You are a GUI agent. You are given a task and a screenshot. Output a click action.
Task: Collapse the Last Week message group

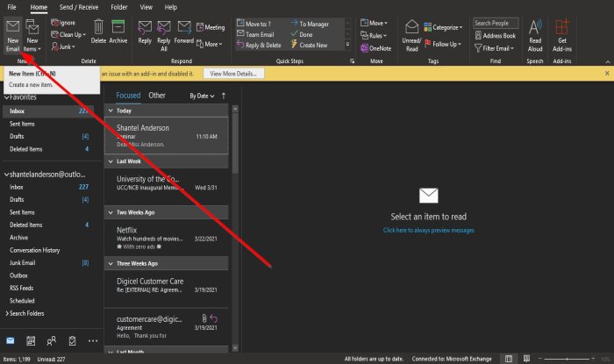111,161
